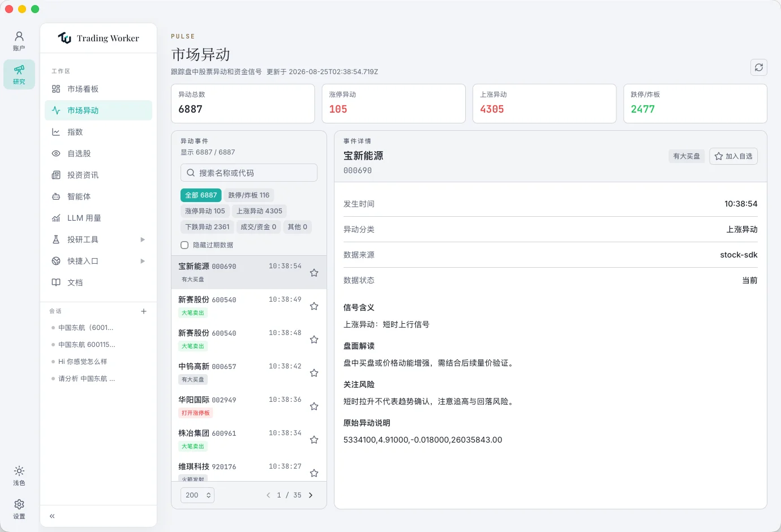Screen dimensions: 781x532
Task: Open the page size 200 dropdown
Action: click(198, 495)
